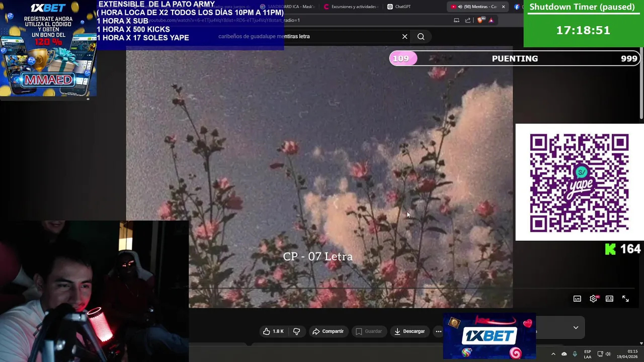Click the microphone tray icon

[575, 354]
